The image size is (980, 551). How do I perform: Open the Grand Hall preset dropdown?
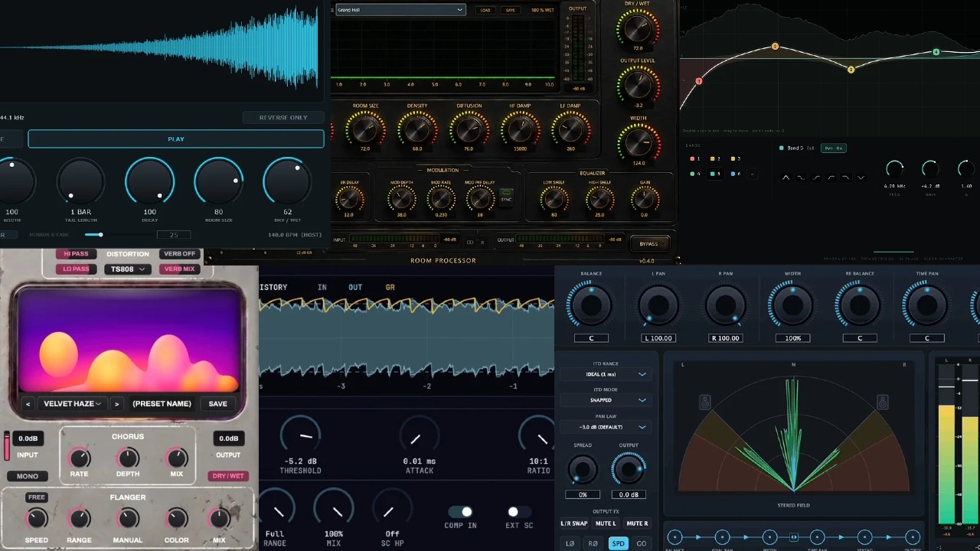(400, 10)
